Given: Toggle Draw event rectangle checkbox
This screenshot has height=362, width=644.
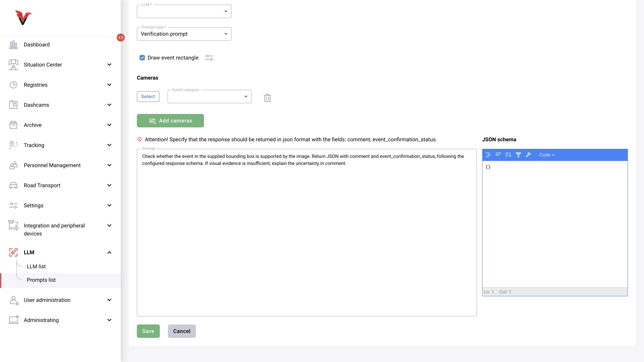Looking at the screenshot, I should [142, 58].
